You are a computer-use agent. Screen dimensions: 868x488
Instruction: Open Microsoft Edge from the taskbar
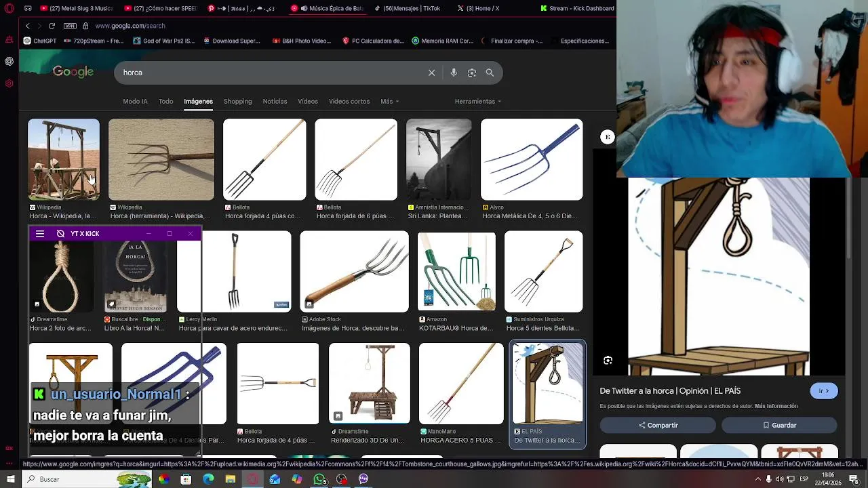point(208,479)
